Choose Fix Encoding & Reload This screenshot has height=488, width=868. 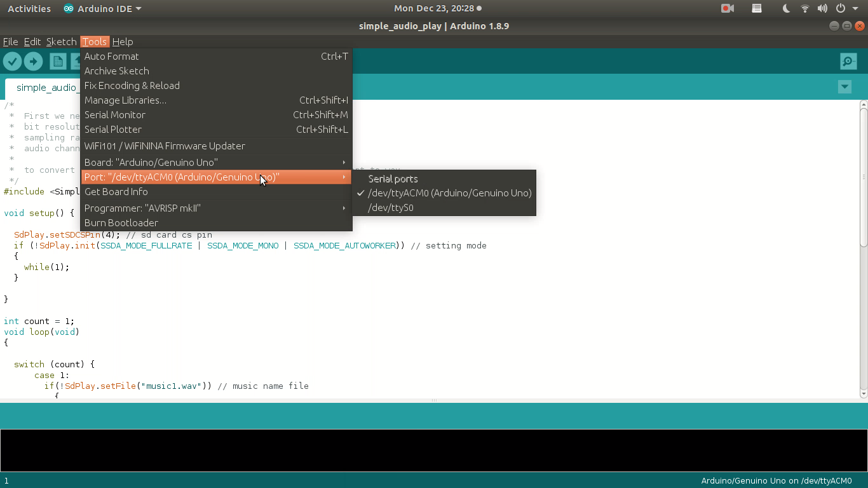216,86
